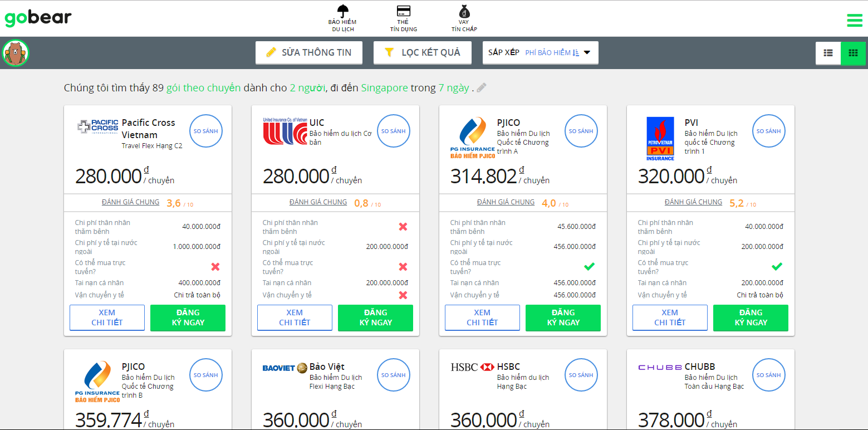Viewport: 868px width, 430px height.
Task: Click the PJICO logo on Chương trình B
Action: pos(97,382)
